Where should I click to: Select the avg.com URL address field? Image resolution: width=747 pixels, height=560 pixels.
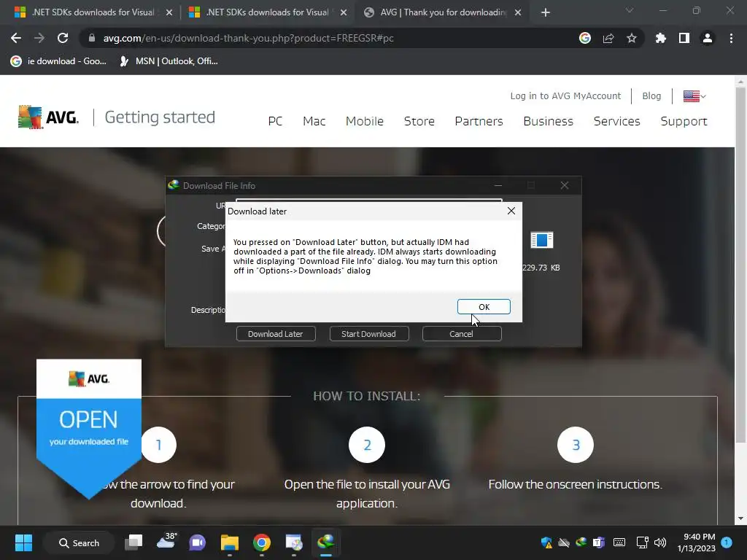point(248,38)
